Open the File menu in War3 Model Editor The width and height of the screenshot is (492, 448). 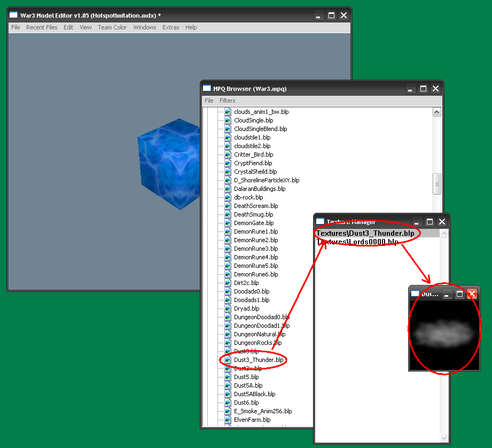[x=15, y=27]
